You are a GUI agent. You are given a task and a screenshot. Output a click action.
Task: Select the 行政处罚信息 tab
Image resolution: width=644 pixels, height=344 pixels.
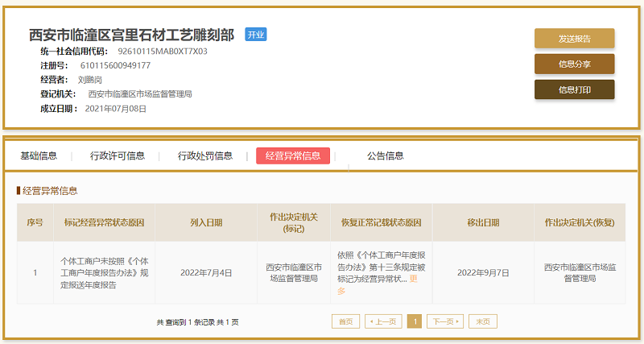coord(205,155)
